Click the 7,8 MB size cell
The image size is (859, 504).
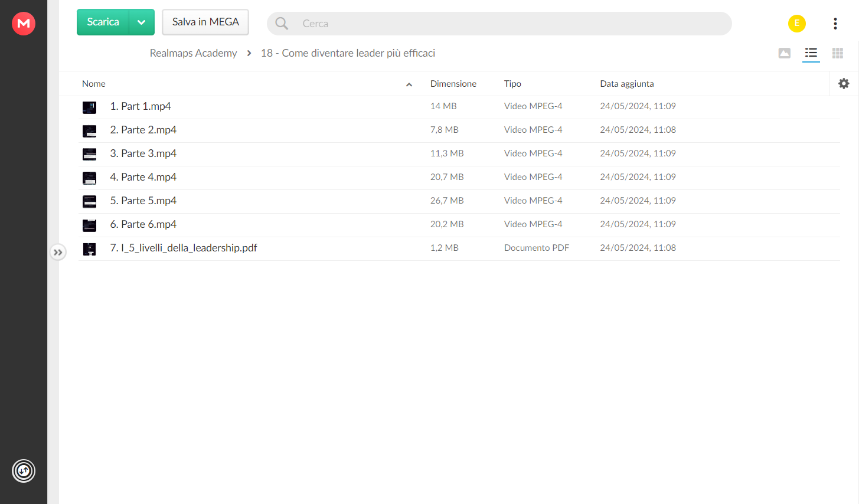click(x=445, y=130)
